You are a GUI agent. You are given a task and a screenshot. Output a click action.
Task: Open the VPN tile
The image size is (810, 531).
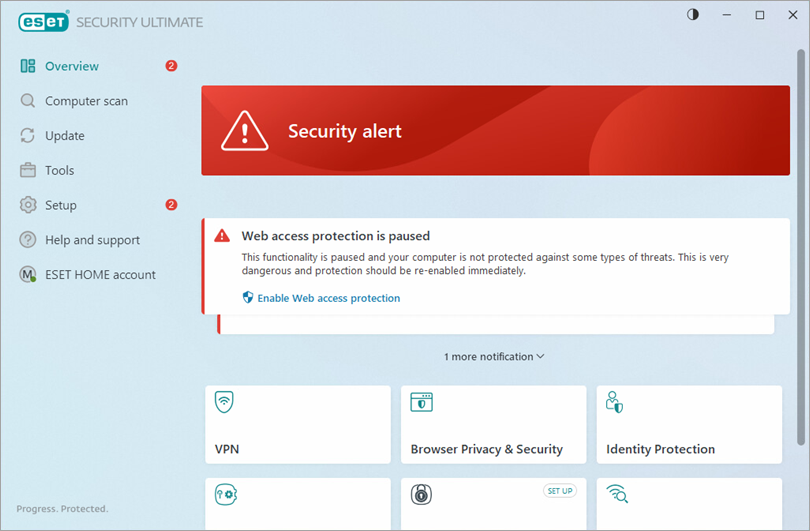tap(298, 425)
